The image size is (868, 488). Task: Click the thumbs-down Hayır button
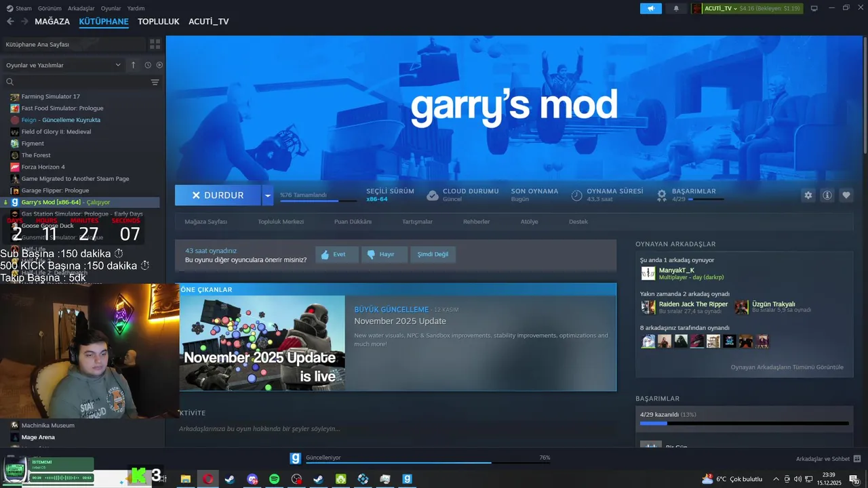click(384, 254)
